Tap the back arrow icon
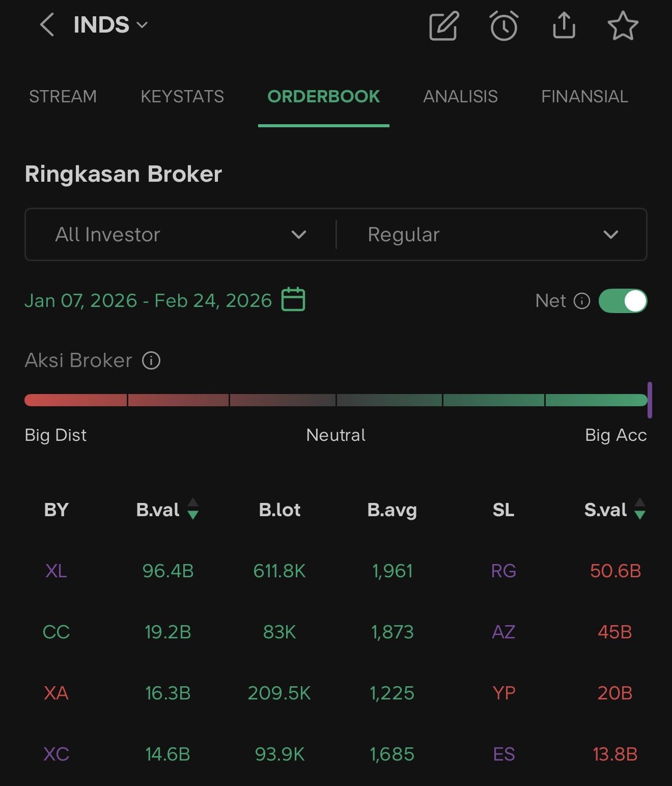 (47, 25)
